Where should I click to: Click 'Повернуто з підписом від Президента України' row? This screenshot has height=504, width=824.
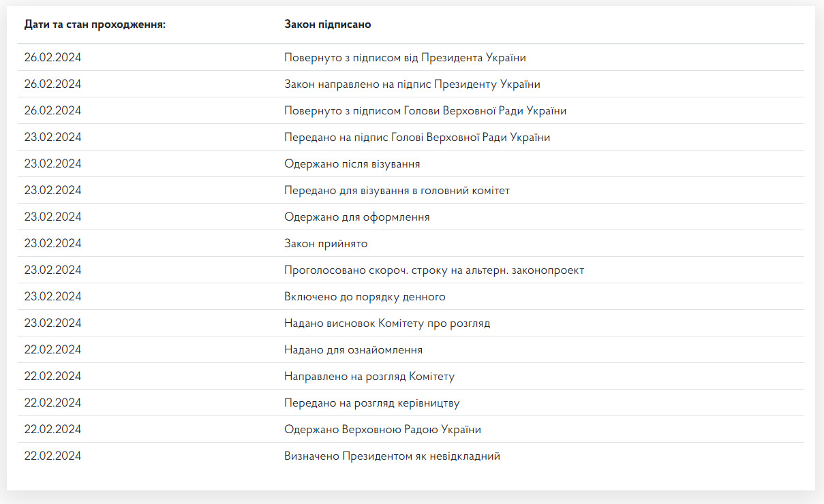pyautogui.click(x=411, y=57)
